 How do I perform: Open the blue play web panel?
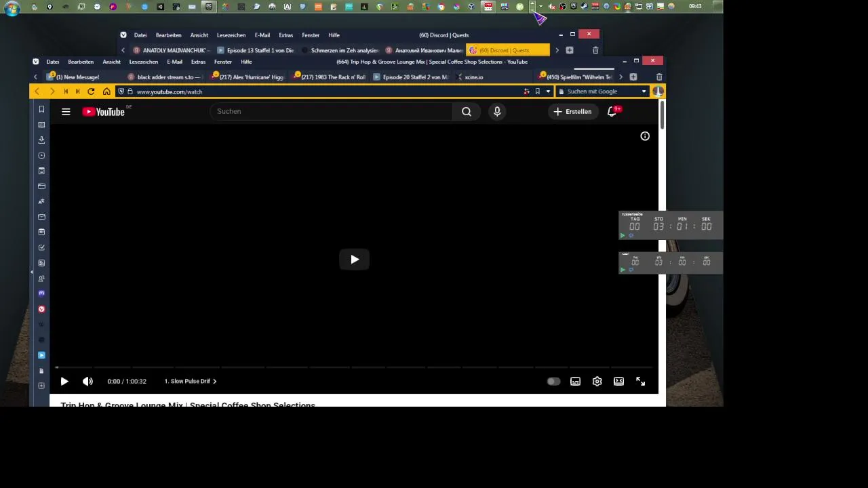pyautogui.click(x=41, y=355)
